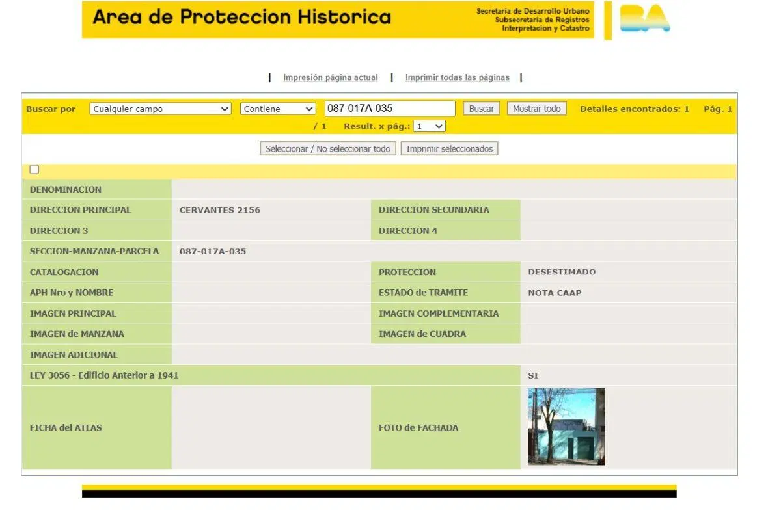Click the 'DIRECCION 4' label
Screen dimensions: 781x532
point(408,231)
